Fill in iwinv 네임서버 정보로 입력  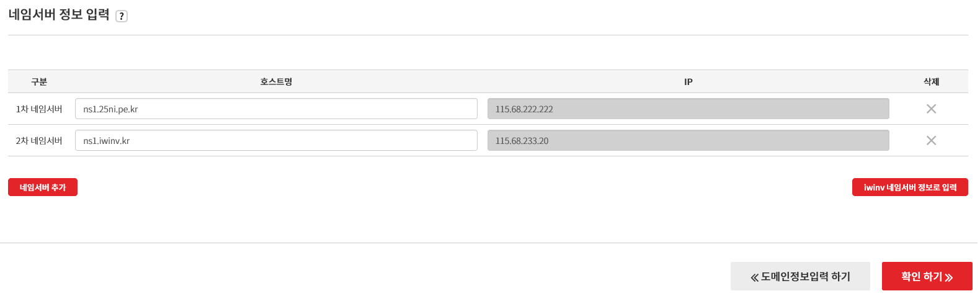910,187
